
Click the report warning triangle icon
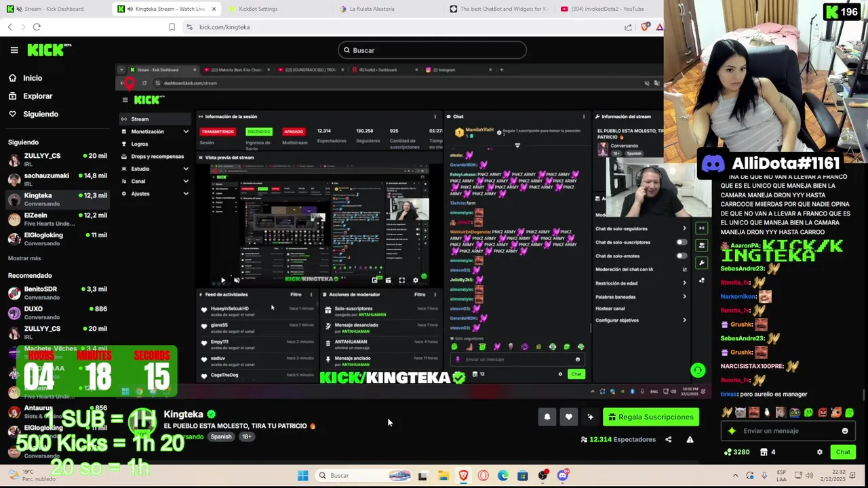click(x=690, y=439)
